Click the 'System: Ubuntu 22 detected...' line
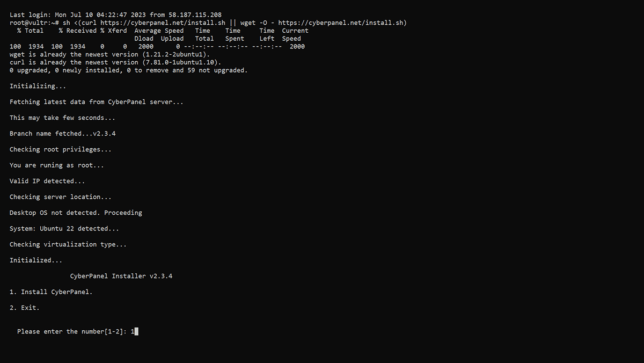644x363 pixels. coord(64,229)
